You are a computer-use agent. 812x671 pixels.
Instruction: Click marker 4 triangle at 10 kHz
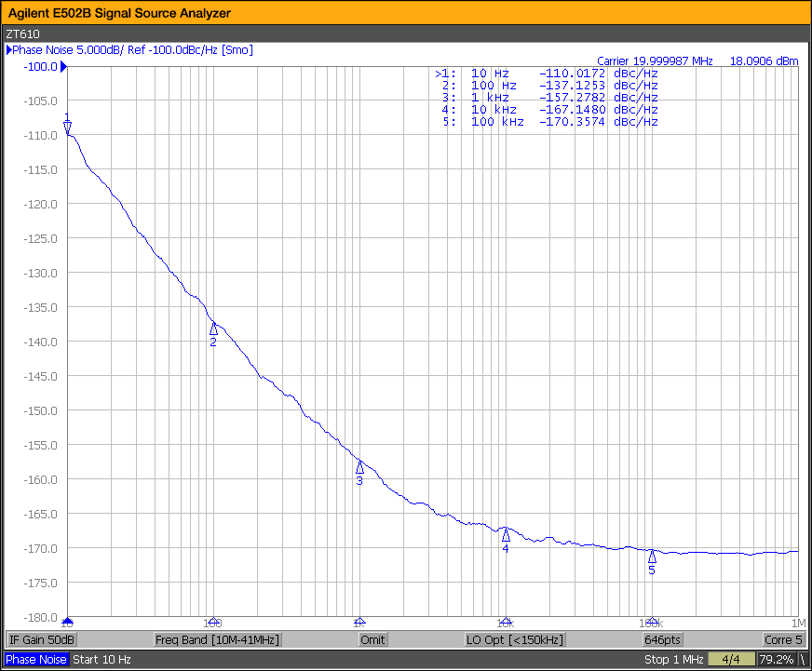coord(506,535)
